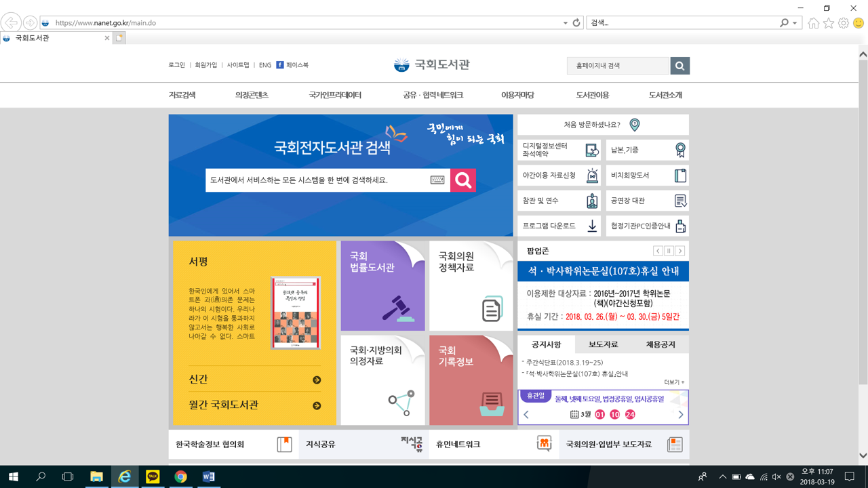Open the 참관 및 연수 shortcut
The height and width of the screenshot is (488, 868).
tap(559, 201)
